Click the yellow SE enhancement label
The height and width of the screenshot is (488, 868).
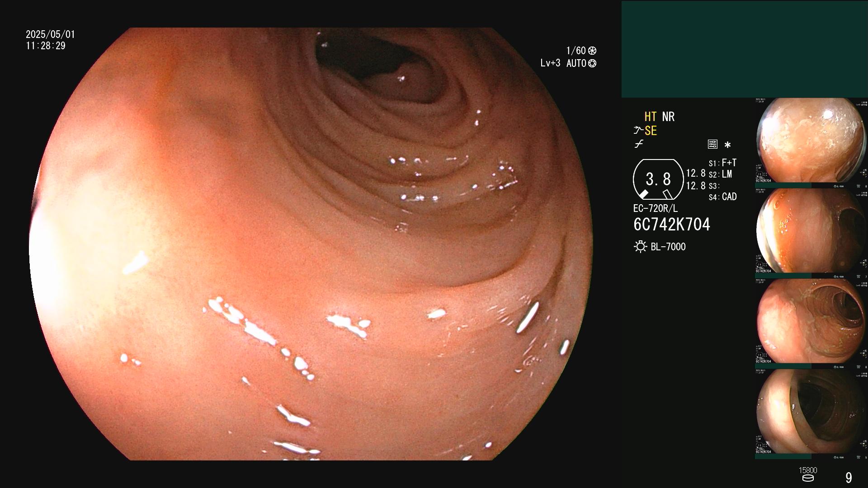[651, 131]
